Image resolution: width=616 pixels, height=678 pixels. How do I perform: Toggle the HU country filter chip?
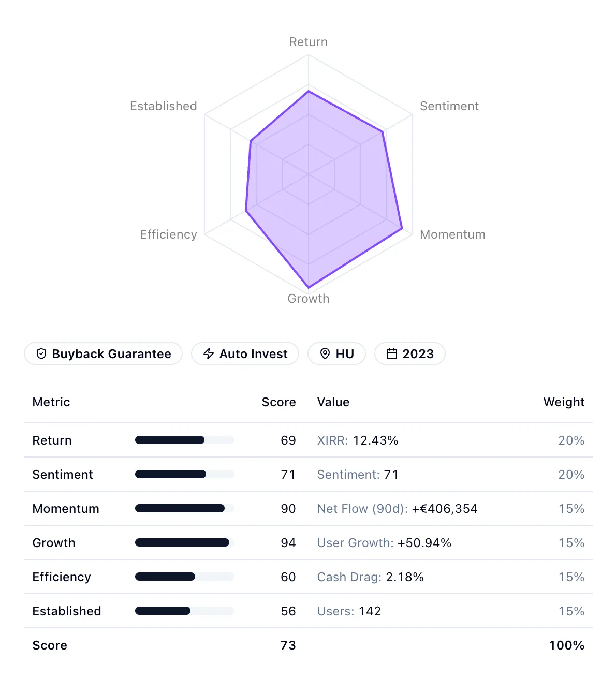coord(336,353)
